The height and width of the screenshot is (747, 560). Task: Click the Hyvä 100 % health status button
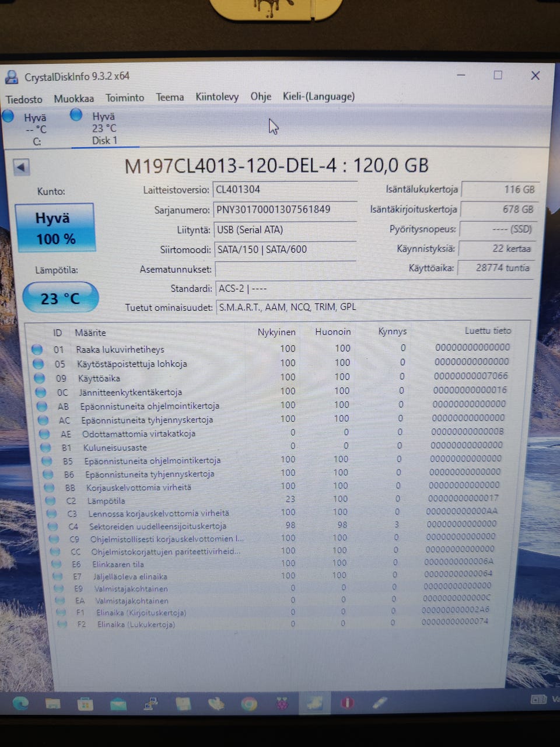55,228
